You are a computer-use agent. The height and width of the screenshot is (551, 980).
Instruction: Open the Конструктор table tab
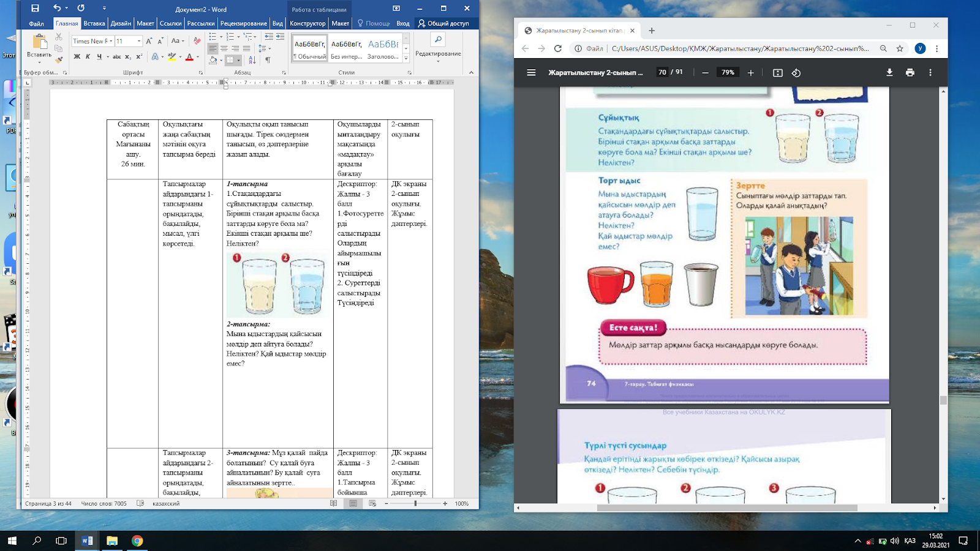(307, 23)
